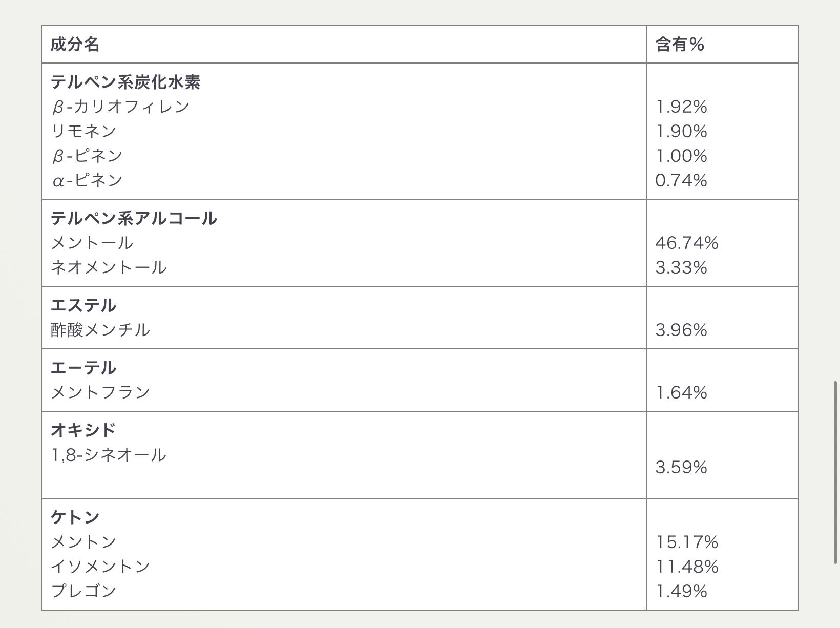
Task: Select the α-ピネン entry
Action: (x=87, y=180)
